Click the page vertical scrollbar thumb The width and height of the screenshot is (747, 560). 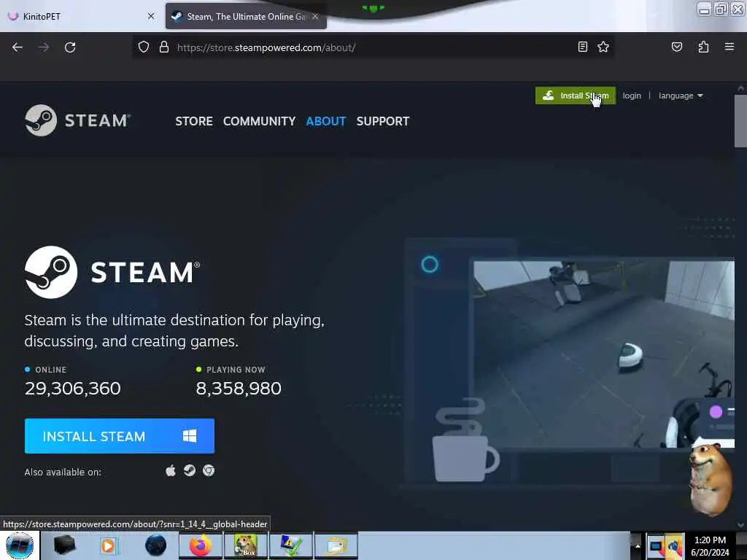point(740,122)
